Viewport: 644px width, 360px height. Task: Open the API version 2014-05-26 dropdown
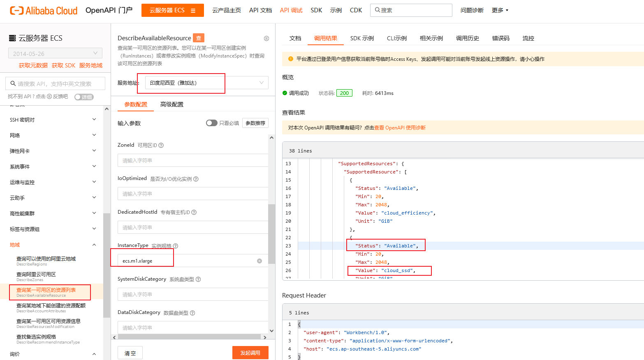tap(55, 53)
